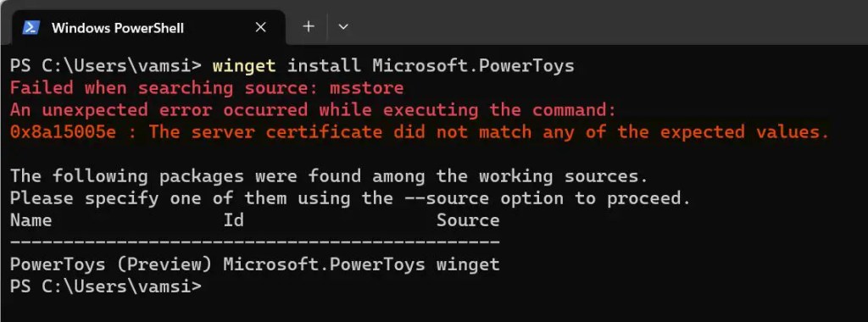Click the 'Id' column header
Image resolution: width=868 pixels, height=322 pixels.
click(x=234, y=221)
